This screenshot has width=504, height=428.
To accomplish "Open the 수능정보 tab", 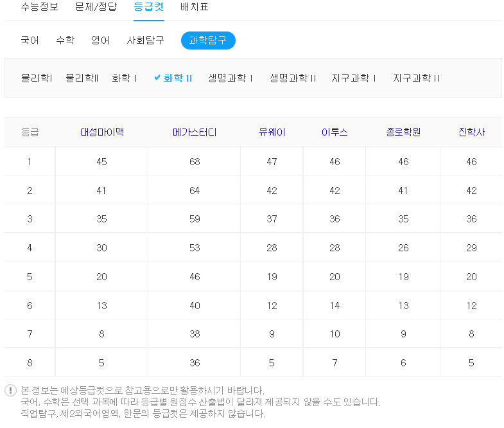I will coord(40,7).
